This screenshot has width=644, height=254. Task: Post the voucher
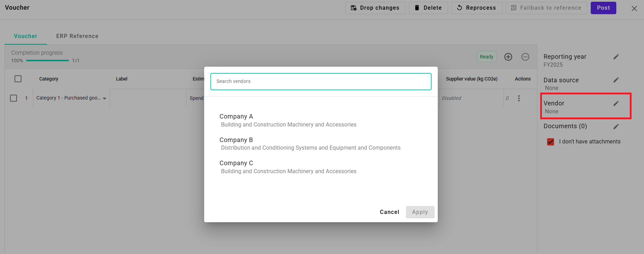pos(603,8)
